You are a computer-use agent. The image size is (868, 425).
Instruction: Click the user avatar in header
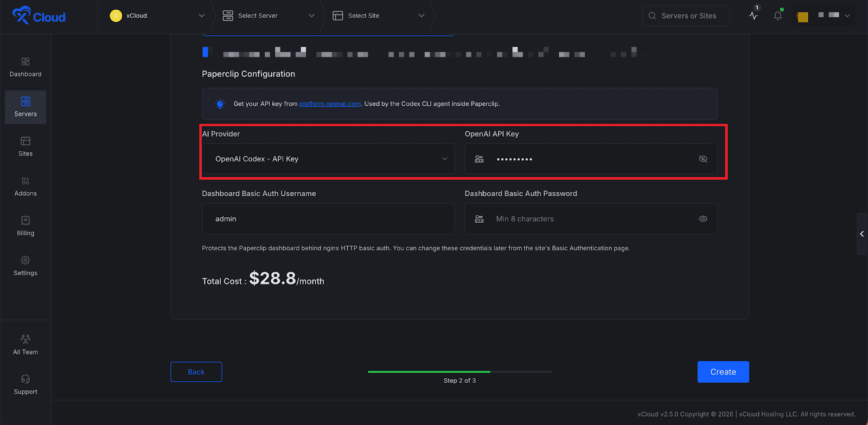tap(803, 16)
